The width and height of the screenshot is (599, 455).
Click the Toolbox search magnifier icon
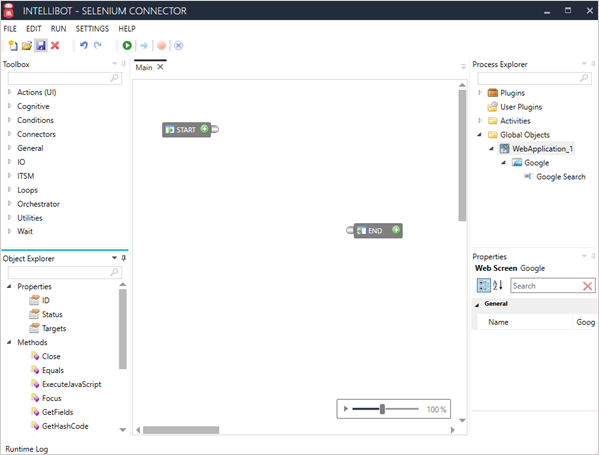point(114,78)
